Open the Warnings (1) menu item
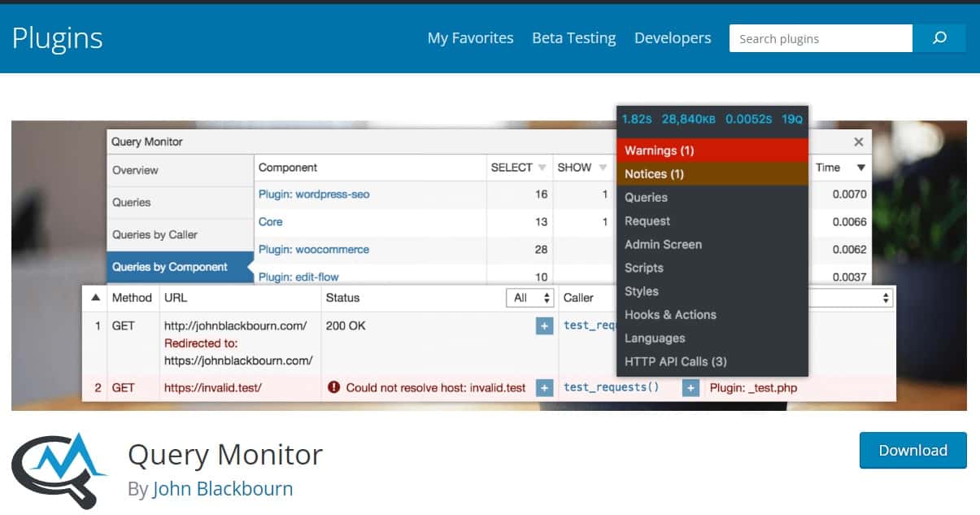 coord(660,151)
